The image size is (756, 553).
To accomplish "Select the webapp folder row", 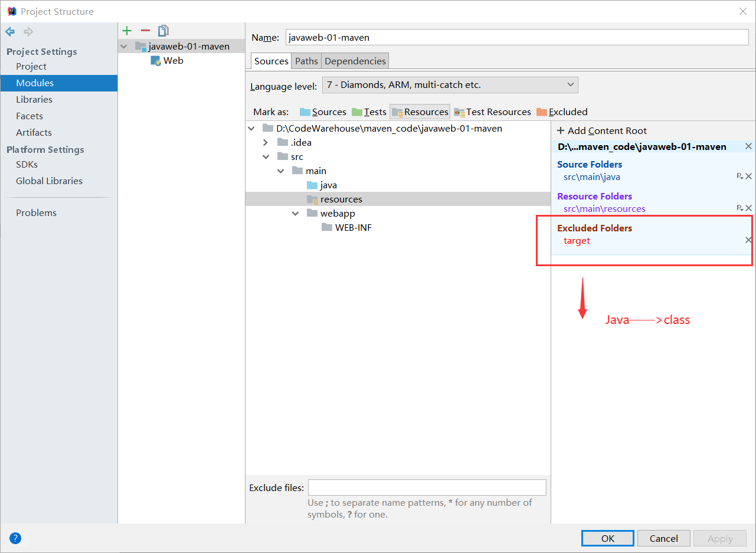I will tap(398, 214).
